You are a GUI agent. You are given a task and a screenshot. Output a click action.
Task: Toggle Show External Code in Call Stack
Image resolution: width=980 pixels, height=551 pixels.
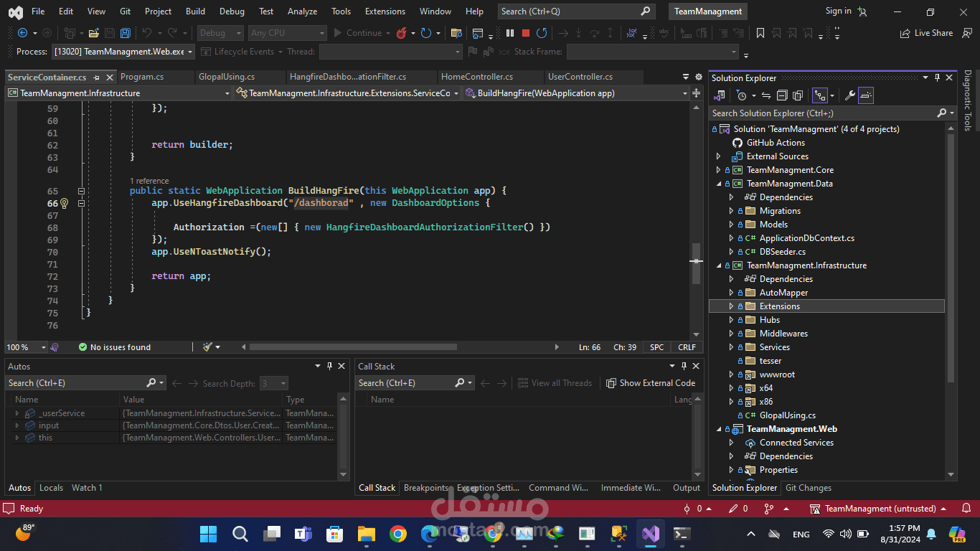click(x=651, y=383)
